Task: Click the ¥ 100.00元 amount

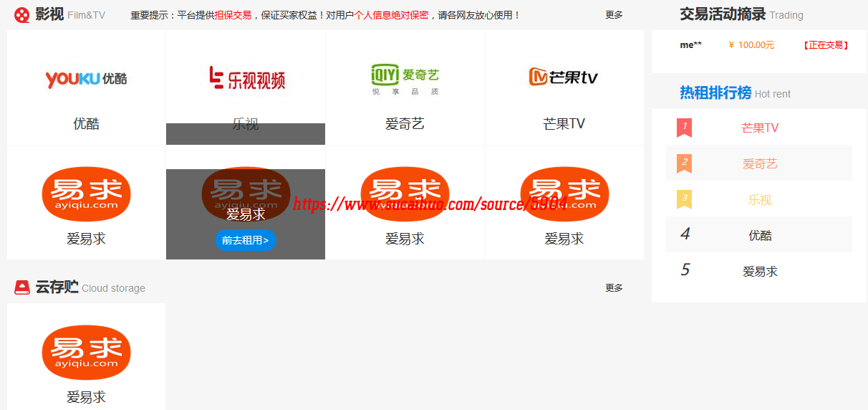Action: (x=751, y=45)
